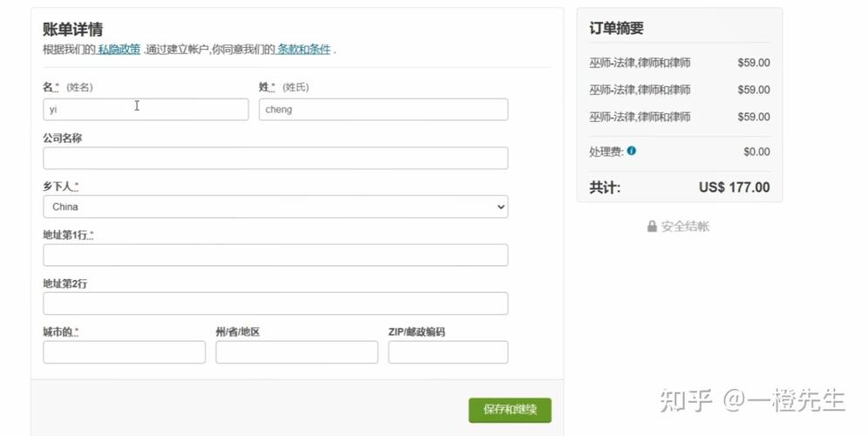Click the 订单摘要 heading
868x436 pixels.
616,28
